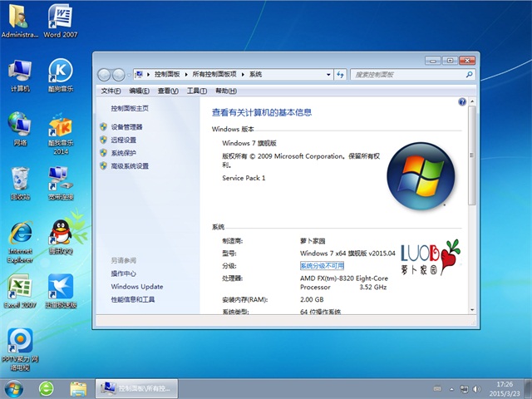Launch the 腾讯QQ penguin desktop icon

coord(61,237)
